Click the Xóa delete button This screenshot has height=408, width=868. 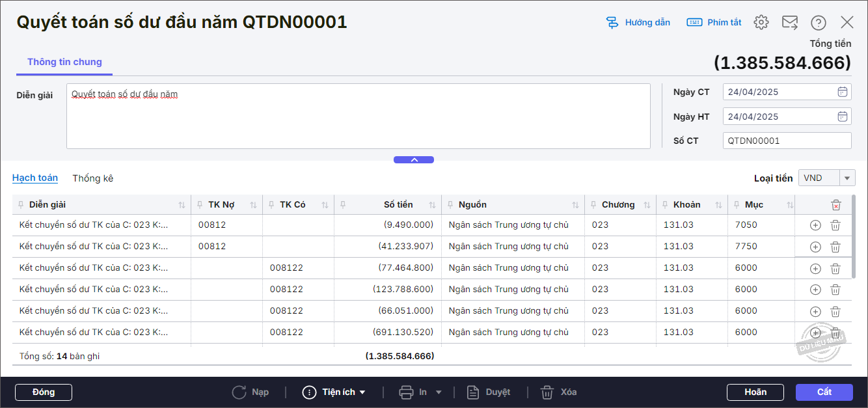coord(560,392)
